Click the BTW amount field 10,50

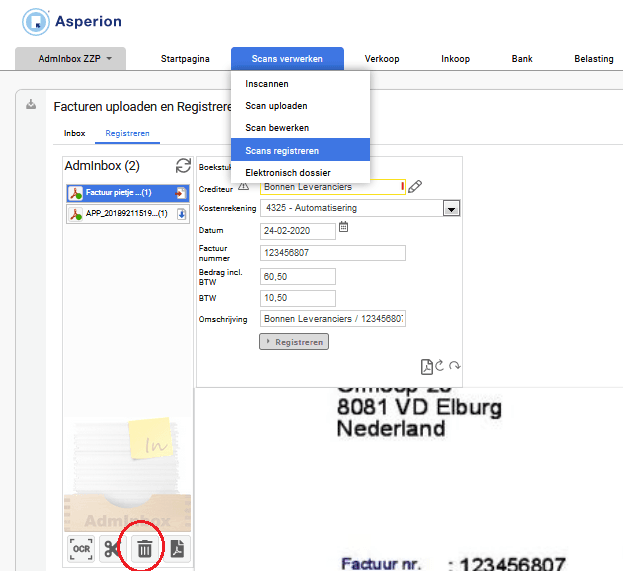[x=298, y=298]
